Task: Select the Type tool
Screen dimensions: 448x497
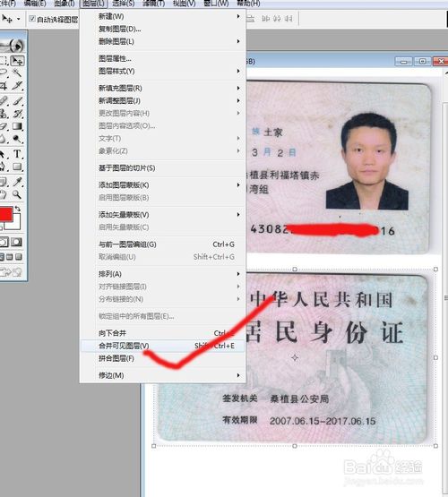Action: pos(17,154)
